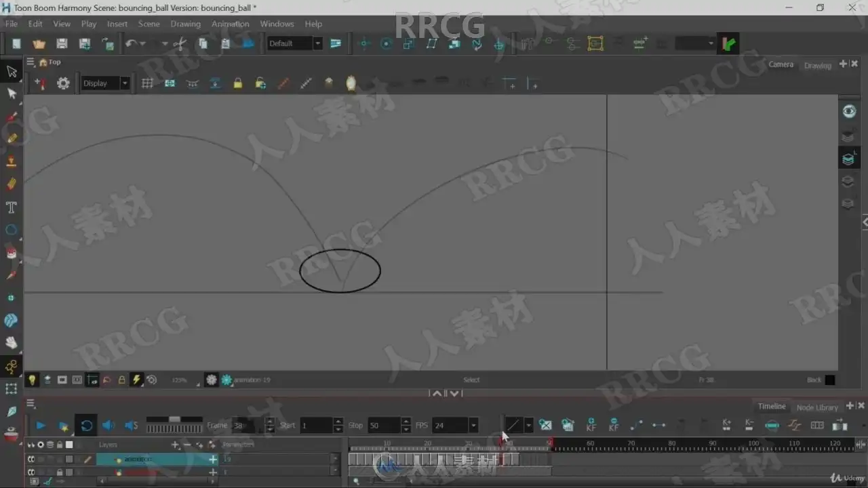Screen dimensions: 868x488
Task: Open the Animation menu
Action: [x=231, y=24]
